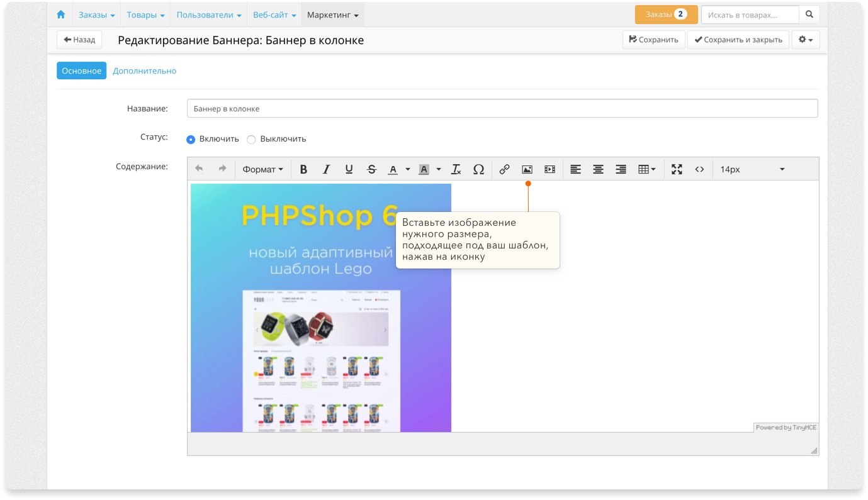Open the Powered by TinyMCE link

(786, 428)
